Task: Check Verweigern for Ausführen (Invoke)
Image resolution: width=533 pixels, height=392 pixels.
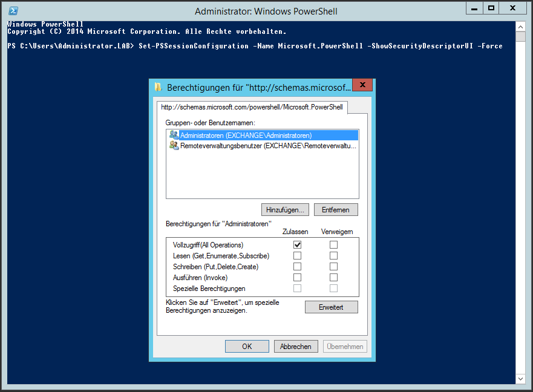Action: pos(334,278)
